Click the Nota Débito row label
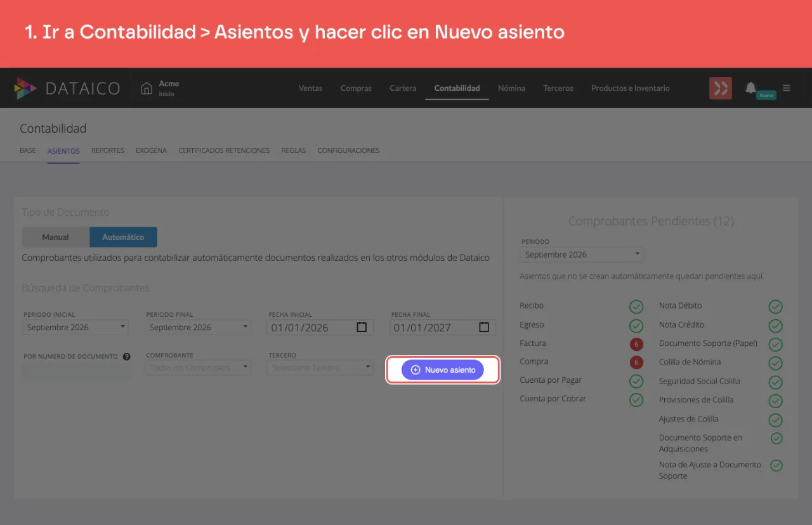The height and width of the screenshot is (525, 812). coord(680,306)
